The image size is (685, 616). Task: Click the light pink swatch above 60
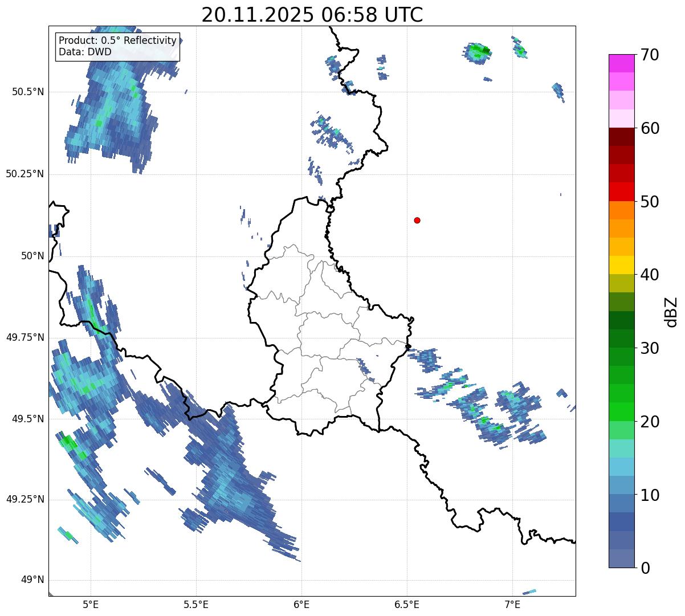click(x=621, y=119)
